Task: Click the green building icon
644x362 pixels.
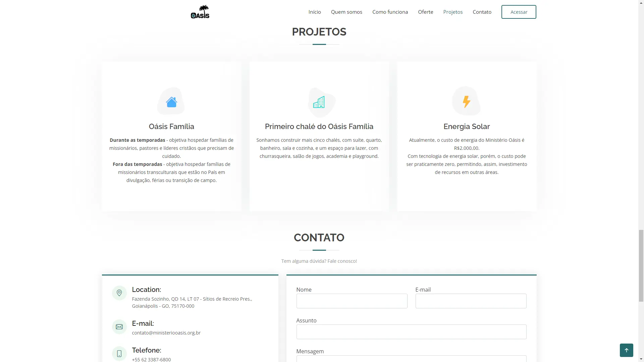Action: click(319, 102)
